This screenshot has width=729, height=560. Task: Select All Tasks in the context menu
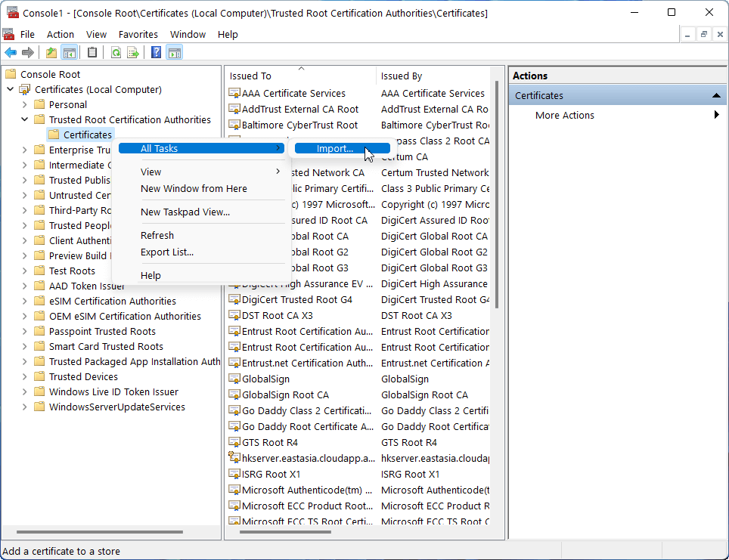(201, 148)
